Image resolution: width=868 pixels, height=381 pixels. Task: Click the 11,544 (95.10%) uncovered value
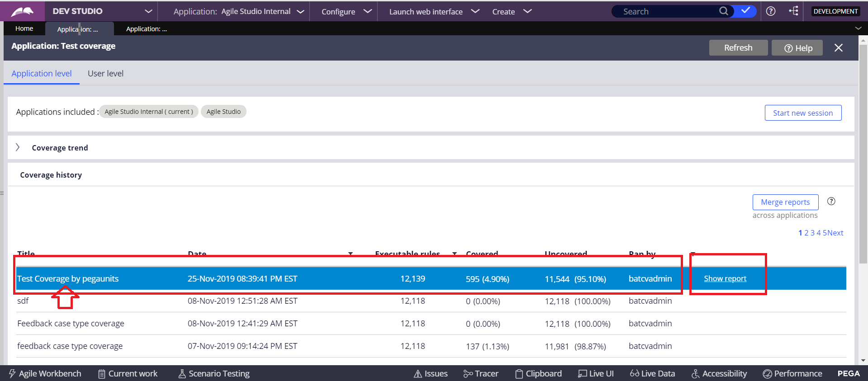[x=575, y=279]
